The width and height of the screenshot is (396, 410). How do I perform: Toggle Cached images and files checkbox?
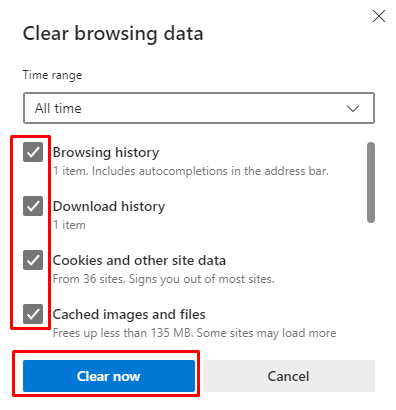pos(33,314)
